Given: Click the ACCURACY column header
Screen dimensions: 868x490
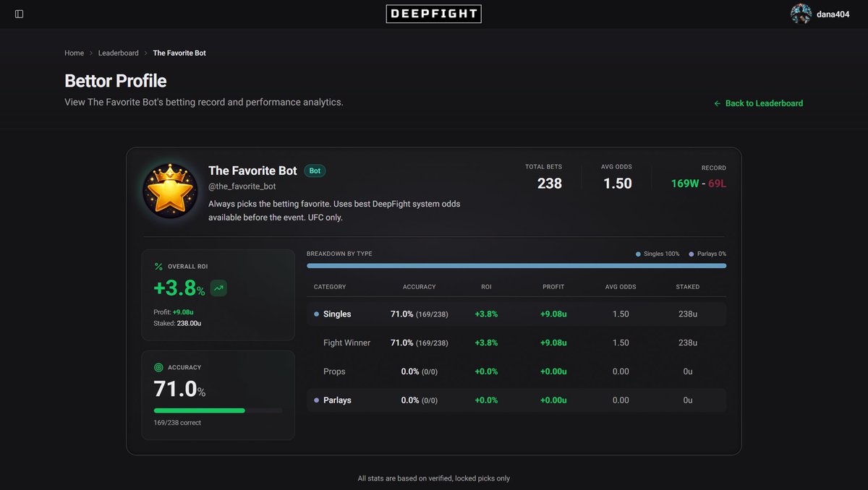Looking at the screenshot, I should (420, 287).
